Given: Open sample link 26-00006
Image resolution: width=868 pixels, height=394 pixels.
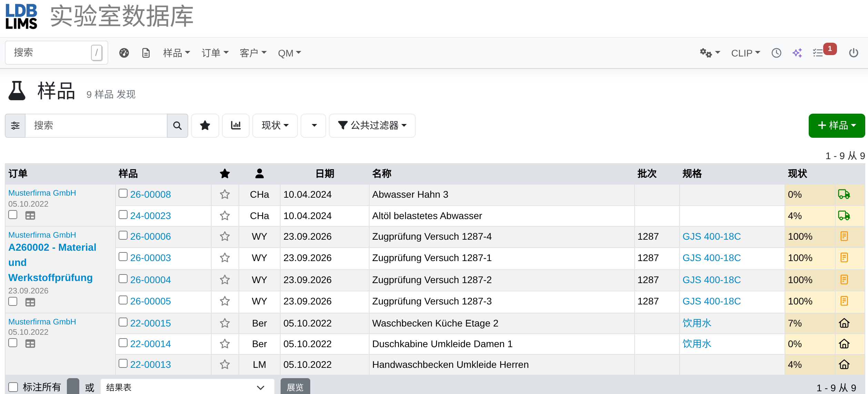Looking at the screenshot, I should click(150, 237).
